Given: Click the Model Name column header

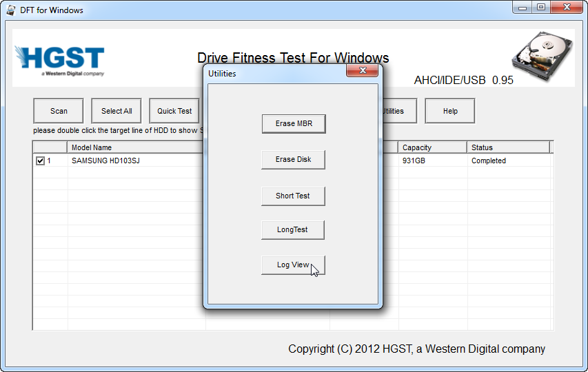Looking at the screenshot, I should coord(136,147).
